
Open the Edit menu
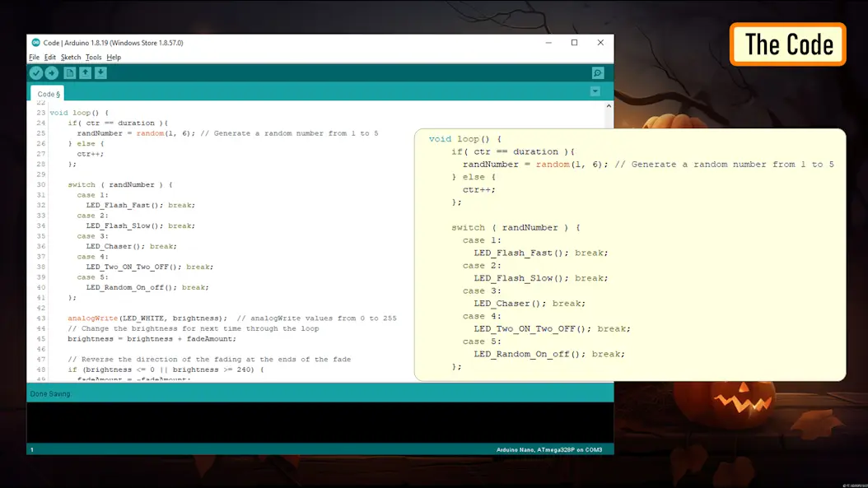[x=49, y=57]
